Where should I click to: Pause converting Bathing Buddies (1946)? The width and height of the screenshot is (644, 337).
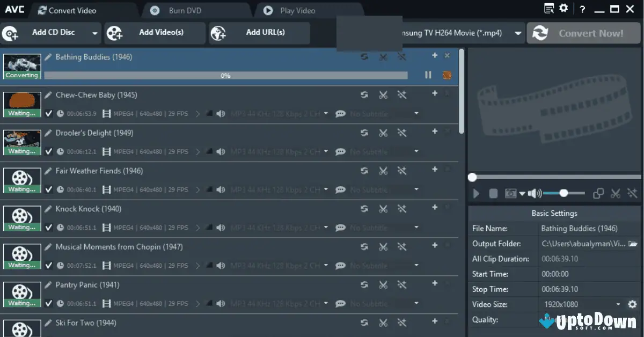(x=428, y=75)
